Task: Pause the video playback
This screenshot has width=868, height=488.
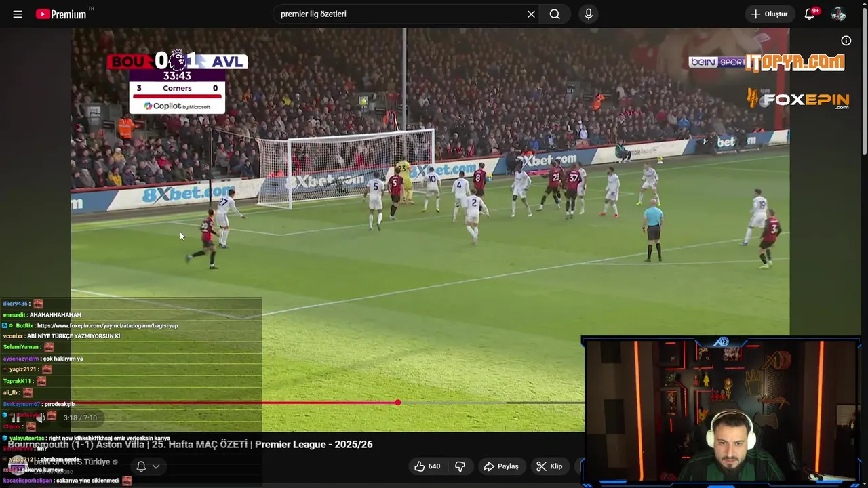Action: click(x=15, y=418)
